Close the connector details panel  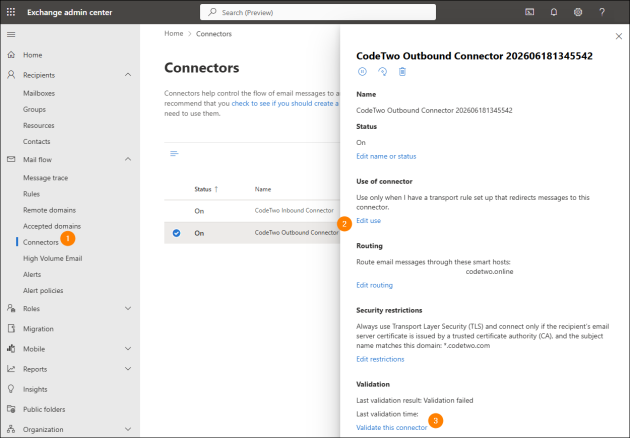click(x=619, y=37)
